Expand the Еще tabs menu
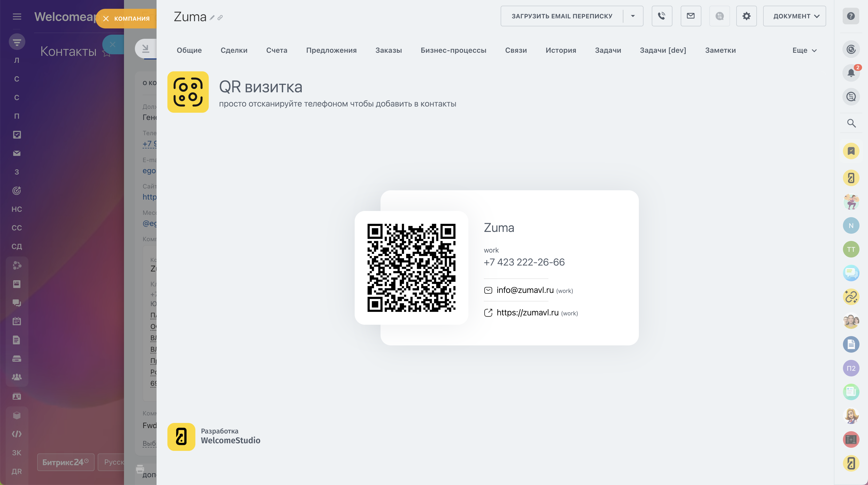868x485 pixels. [804, 50]
